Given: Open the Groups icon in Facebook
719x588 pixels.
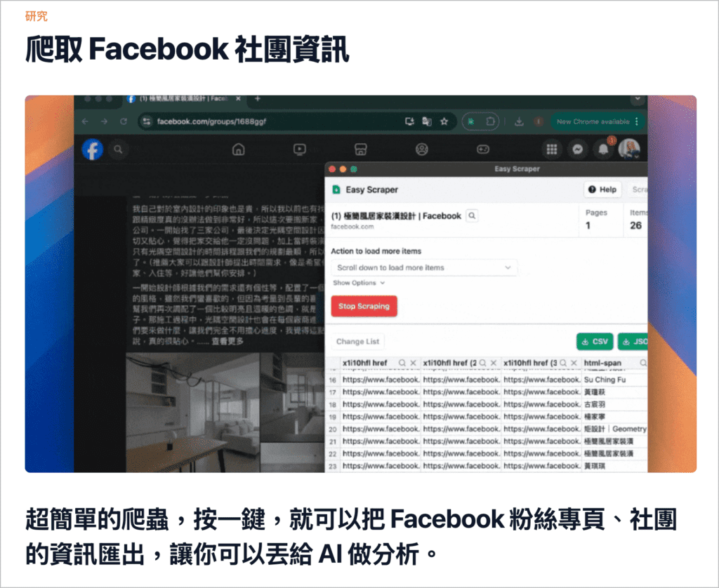Looking at the screenshot, I should tap(422, 149).
